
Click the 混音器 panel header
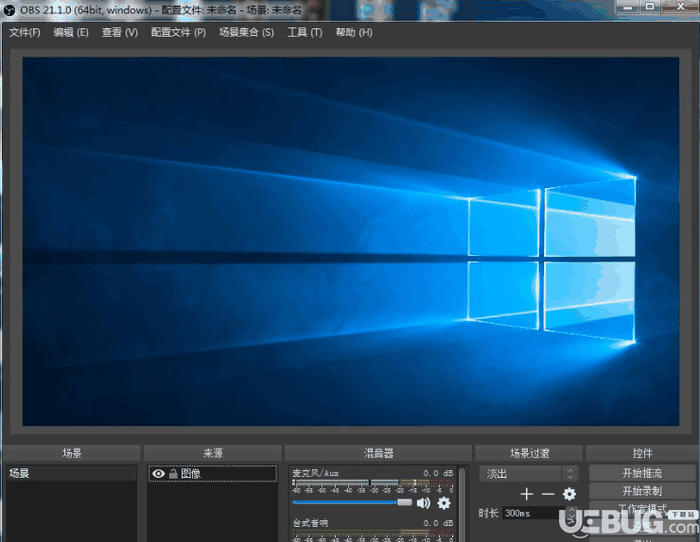click(378, 453)
